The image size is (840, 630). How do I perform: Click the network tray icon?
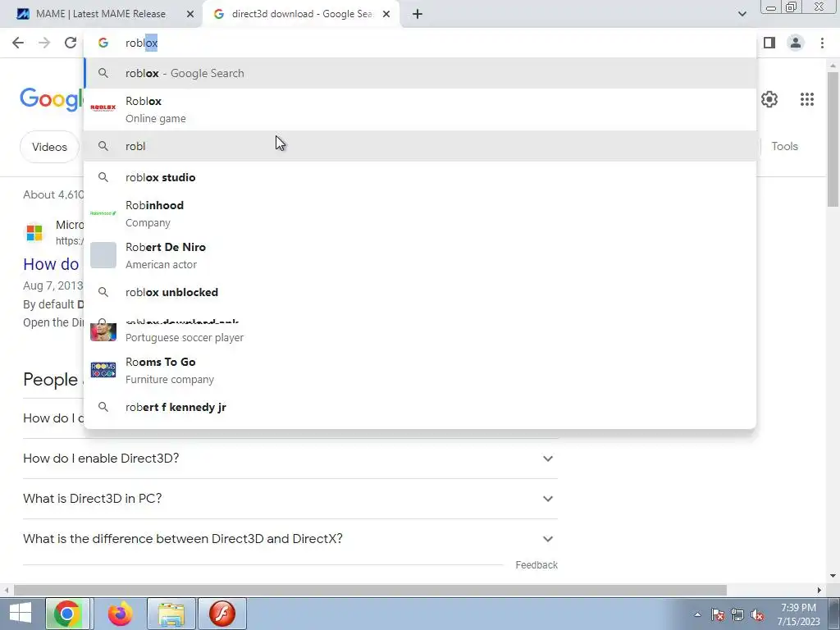pos(737,614)
